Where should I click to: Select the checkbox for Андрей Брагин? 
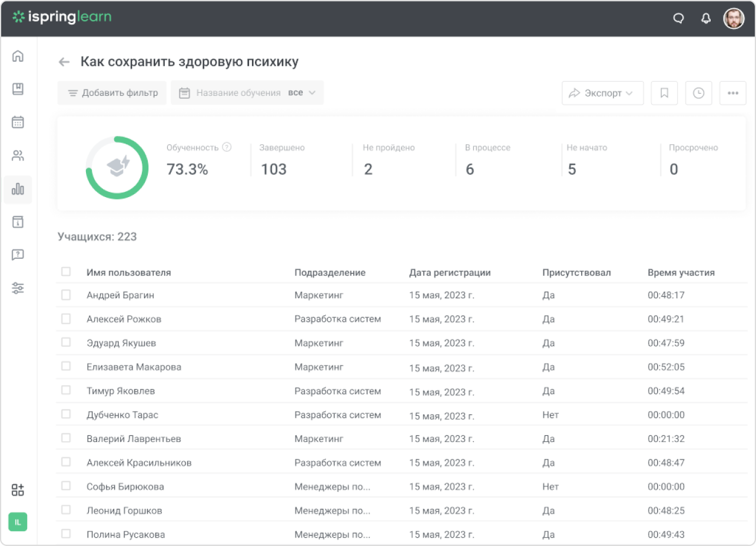66,295
